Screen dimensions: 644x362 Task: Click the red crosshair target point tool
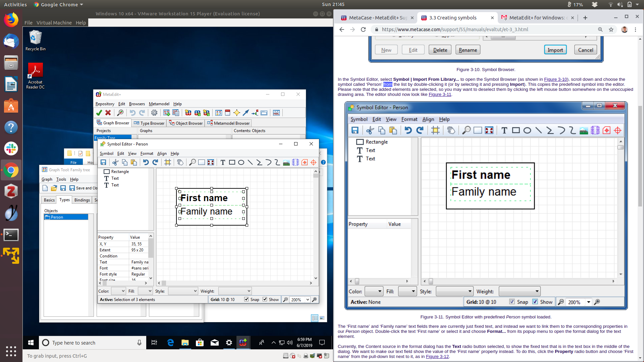pos(313,163)
